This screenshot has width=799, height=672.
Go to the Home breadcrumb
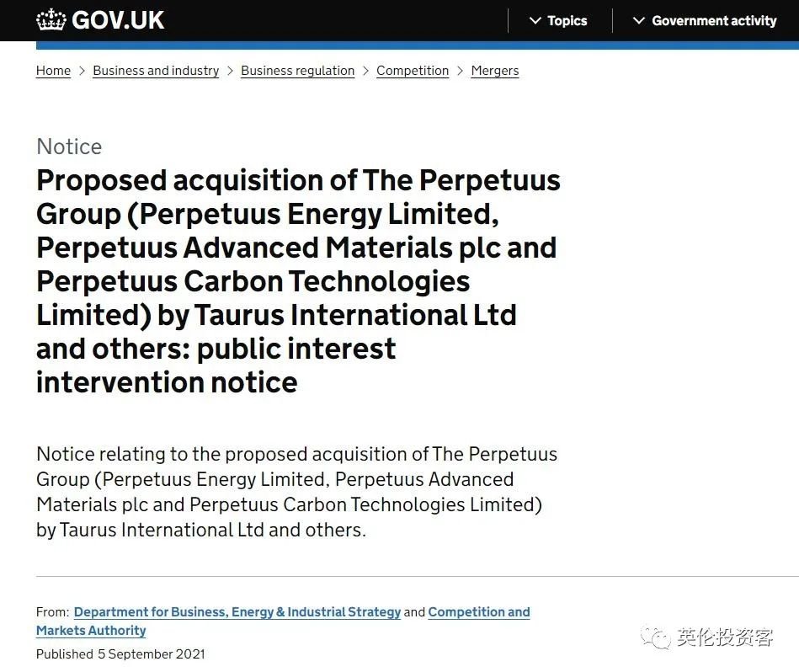[x=54, y=70]
